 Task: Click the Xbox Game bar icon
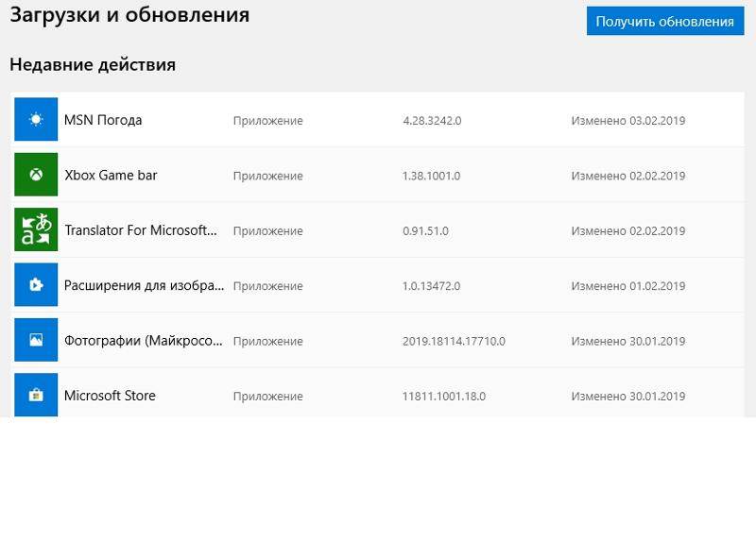(36, 175)
